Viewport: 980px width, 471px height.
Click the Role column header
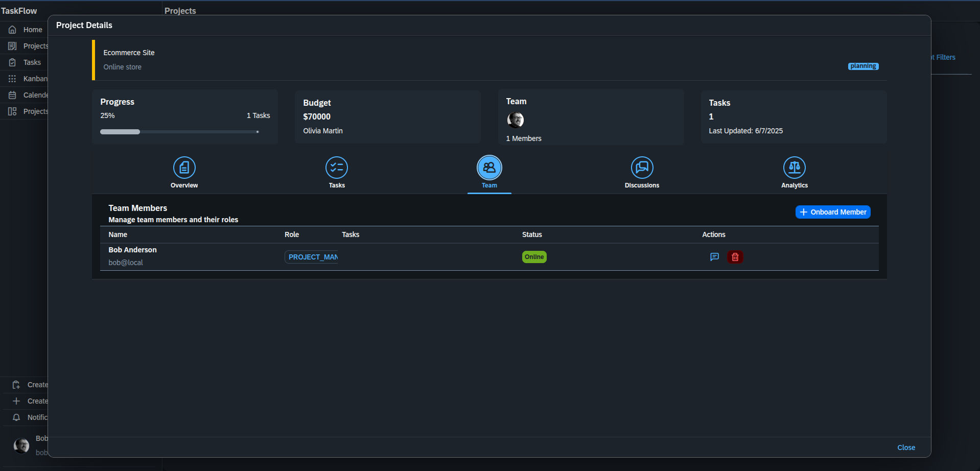coord(292,234)
